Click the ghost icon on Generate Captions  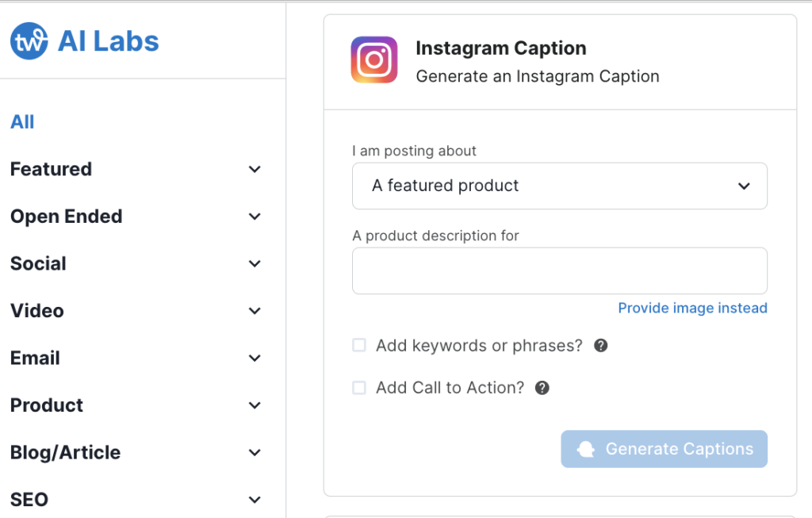coord(586,449)
